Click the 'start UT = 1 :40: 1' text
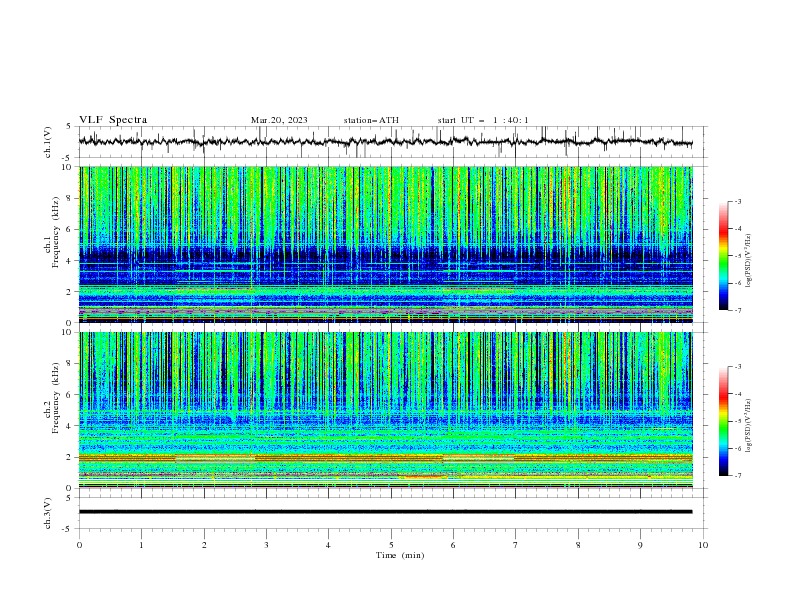The width and height of the screenshot is (792, 612). point(483,120)
